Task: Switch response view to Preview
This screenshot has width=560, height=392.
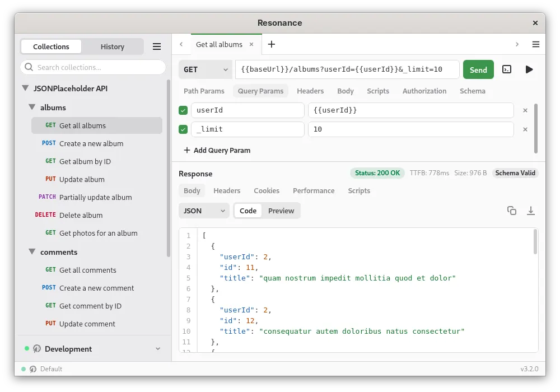Action: 281,211
